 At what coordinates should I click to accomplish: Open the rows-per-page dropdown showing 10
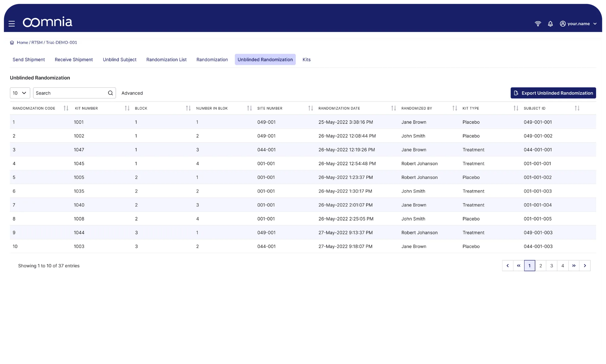[20, 93]
